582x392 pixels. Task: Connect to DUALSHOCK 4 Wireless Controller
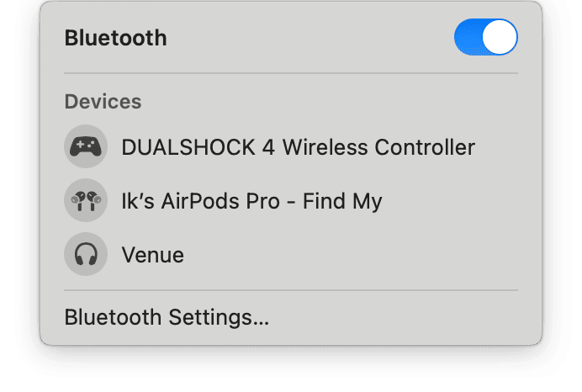298,147
